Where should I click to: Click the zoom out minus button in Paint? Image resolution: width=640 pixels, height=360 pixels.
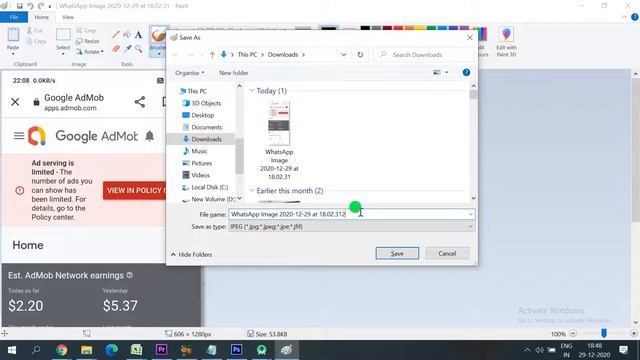point(573,333)
